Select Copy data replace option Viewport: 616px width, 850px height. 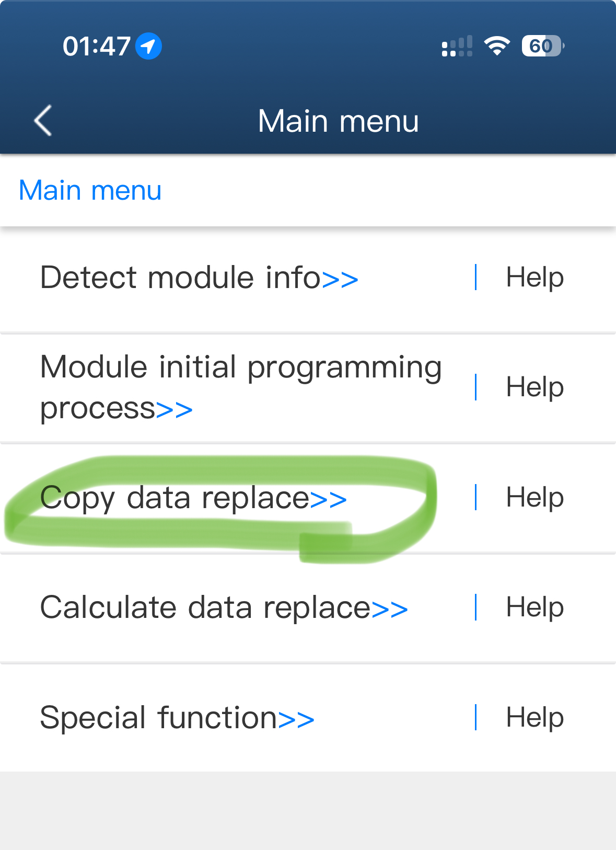click(x=175, y=498)
